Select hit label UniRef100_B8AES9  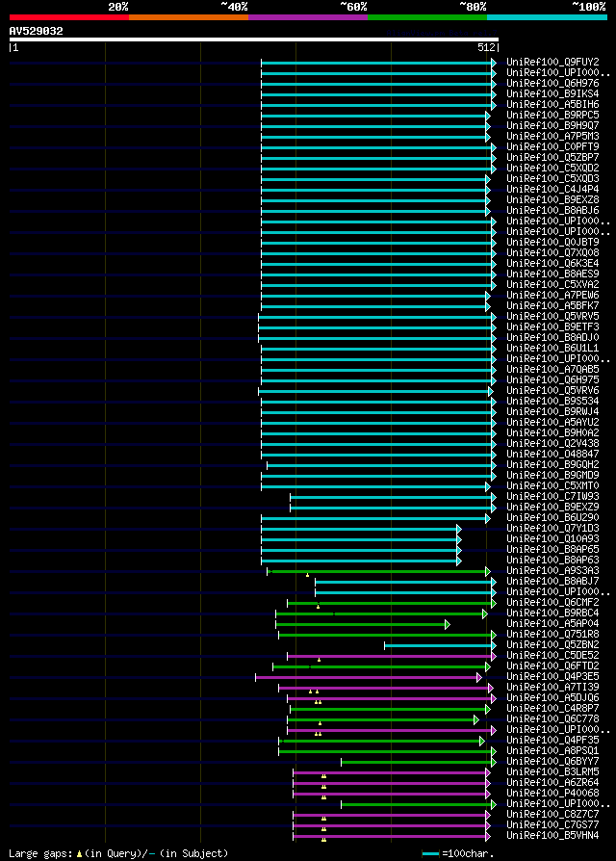pos(552,274)
